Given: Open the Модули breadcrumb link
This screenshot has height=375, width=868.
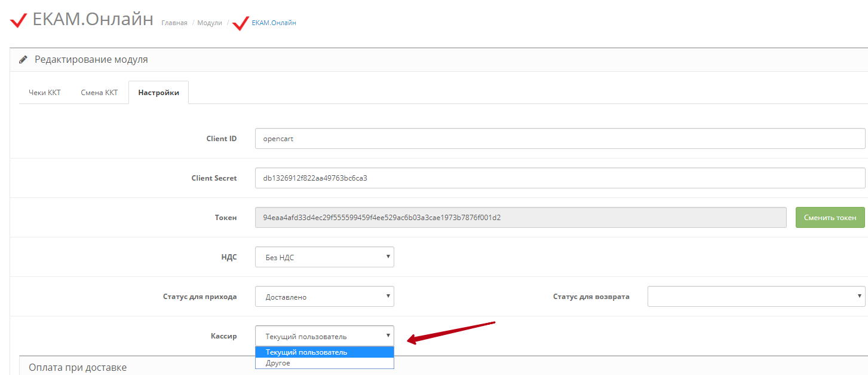Looking at the screenshot, I should pyautogui.click(x=210, y=23).
